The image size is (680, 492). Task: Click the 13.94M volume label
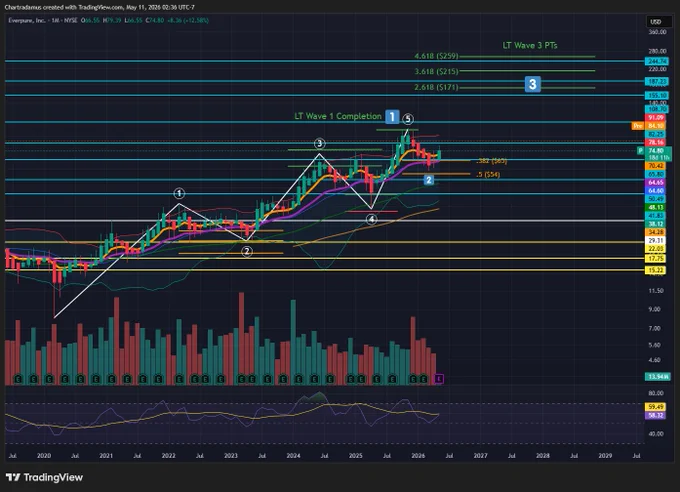657,377
